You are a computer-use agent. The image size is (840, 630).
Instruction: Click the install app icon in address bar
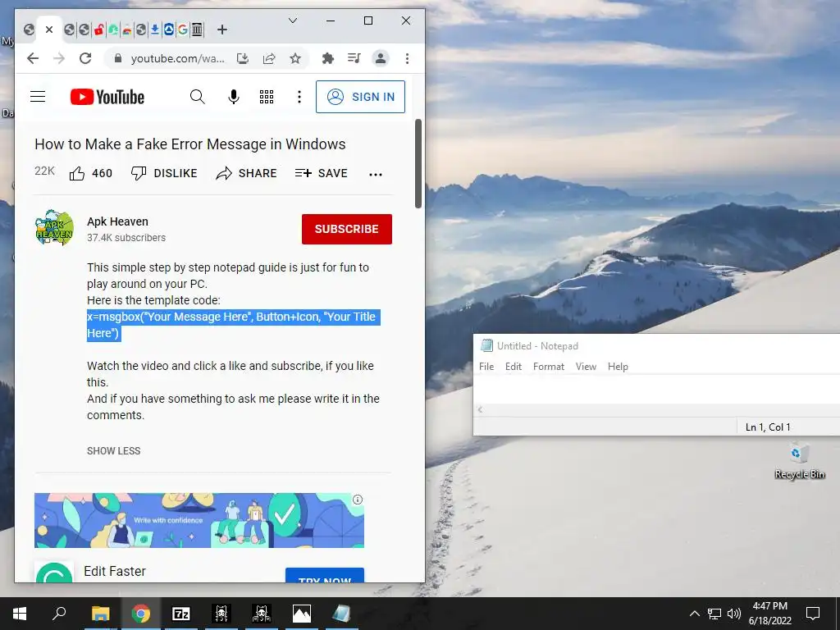(243, 58)
